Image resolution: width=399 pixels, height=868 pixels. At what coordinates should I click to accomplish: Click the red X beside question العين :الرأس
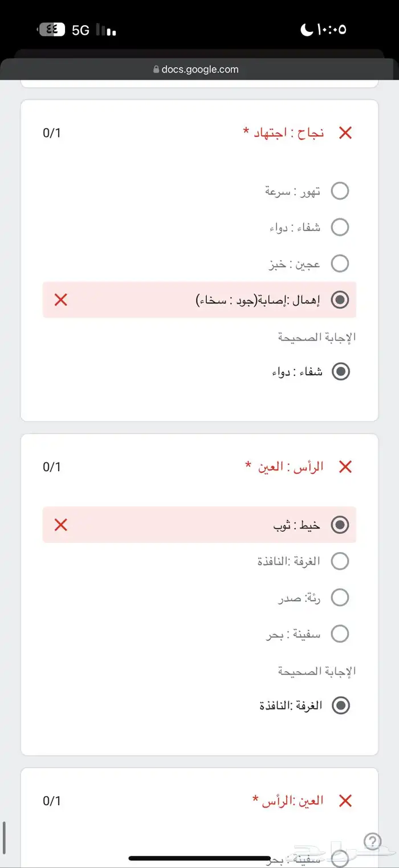(346, 800)
